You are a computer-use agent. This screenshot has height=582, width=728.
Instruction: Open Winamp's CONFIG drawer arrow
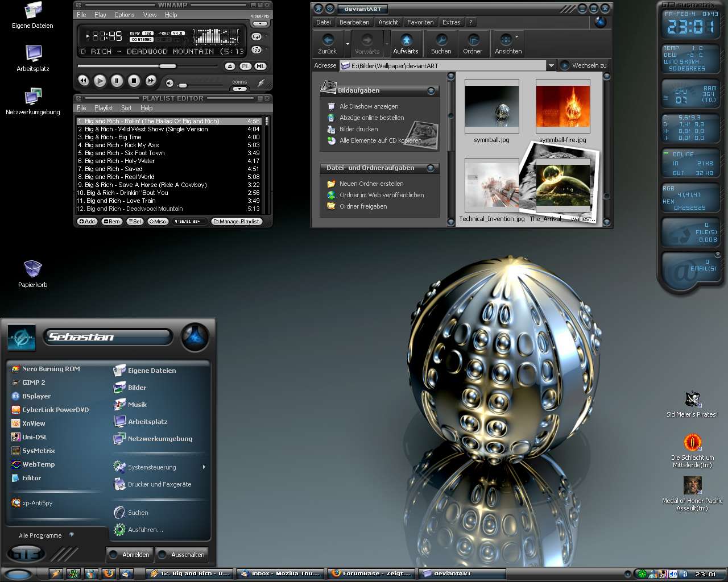click(240, 89)
